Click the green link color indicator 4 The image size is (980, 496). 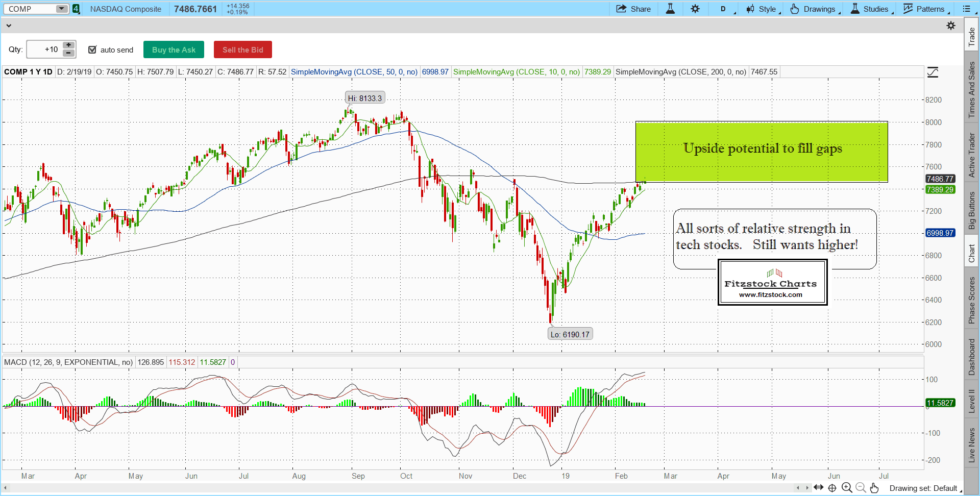[76, 9]
